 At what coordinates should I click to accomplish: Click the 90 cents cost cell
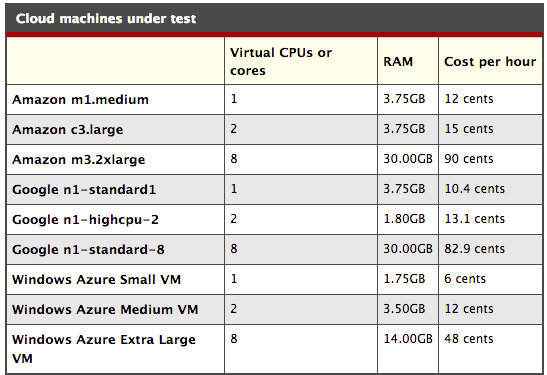click(x=469, y=159)
